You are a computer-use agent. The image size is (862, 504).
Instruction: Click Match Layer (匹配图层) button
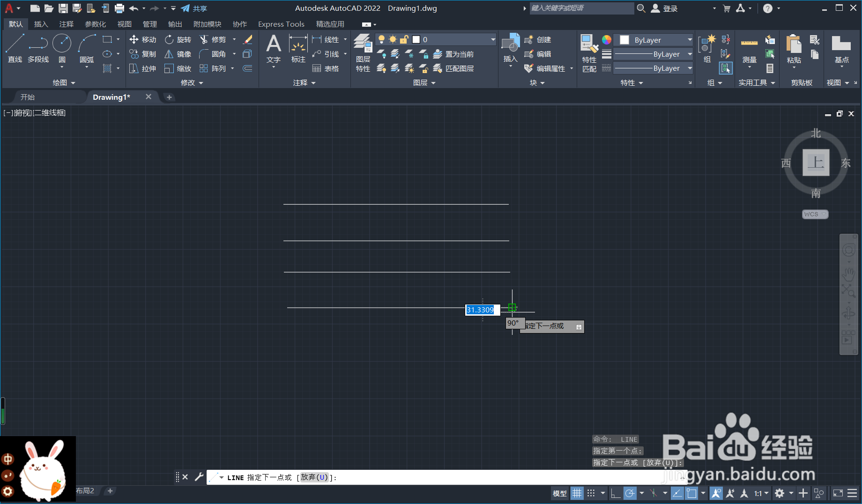coord(453,69)
